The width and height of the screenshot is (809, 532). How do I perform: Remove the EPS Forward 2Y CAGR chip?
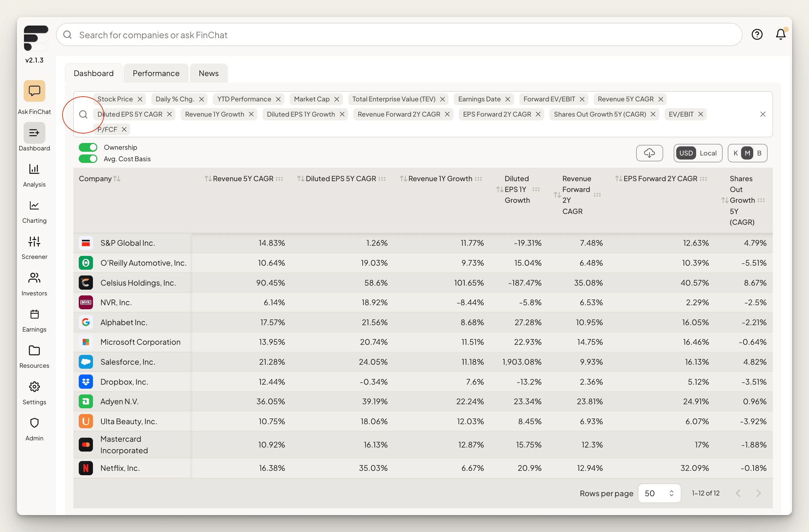(x=538, y=114)
